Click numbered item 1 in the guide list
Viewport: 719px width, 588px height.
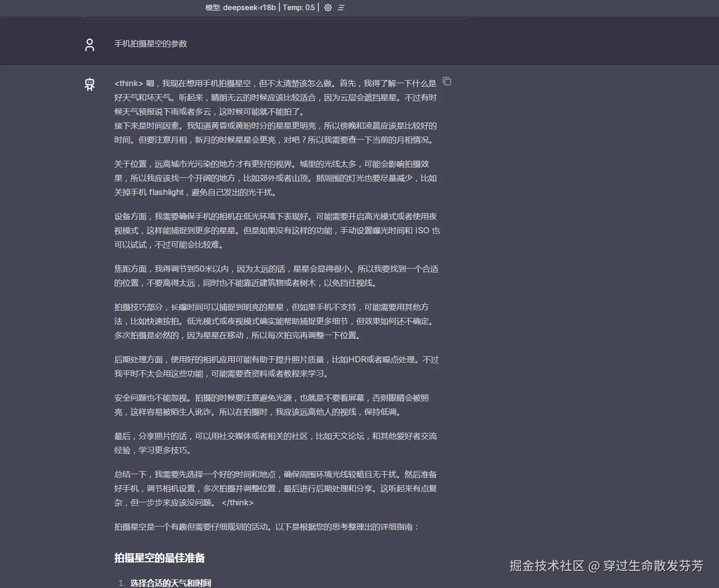121,582
